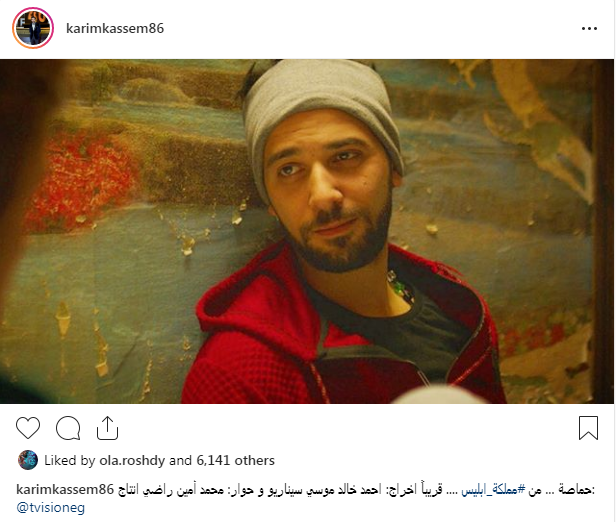Open the @tvisioneg mention
Image resolution: width=616 pixels, height=522 pixels.
tap(50, 507)
